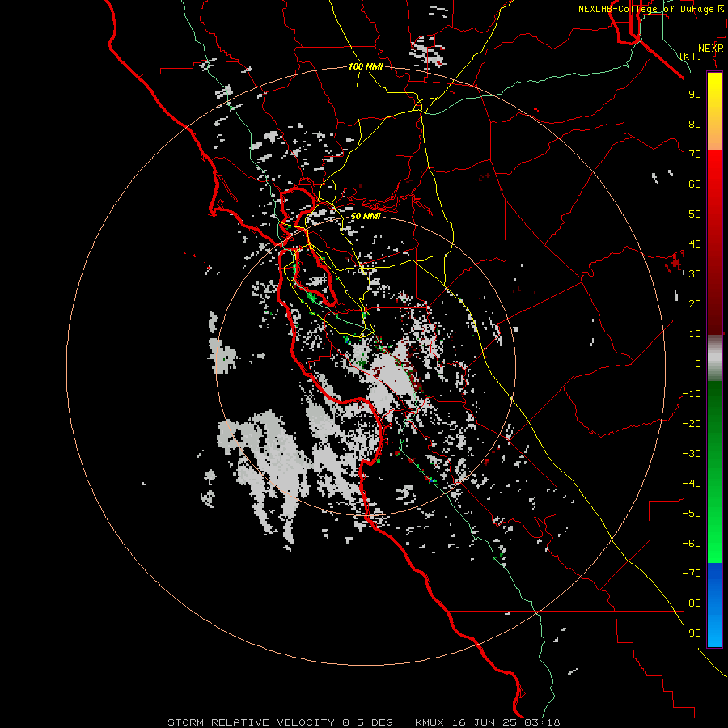
Task: Select the 40 value on the velocity scale
Action: point(695,243)
